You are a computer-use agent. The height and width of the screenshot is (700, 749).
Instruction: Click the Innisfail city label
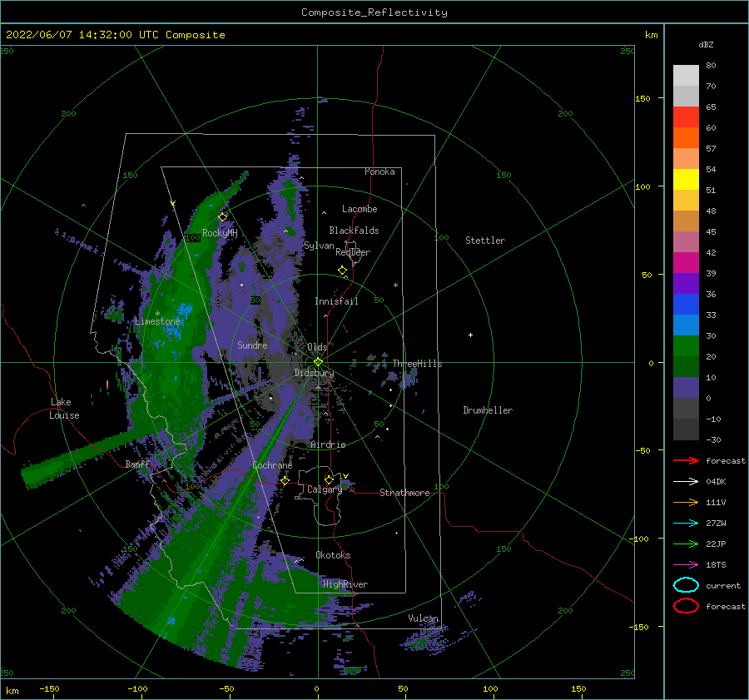point(336,301)
